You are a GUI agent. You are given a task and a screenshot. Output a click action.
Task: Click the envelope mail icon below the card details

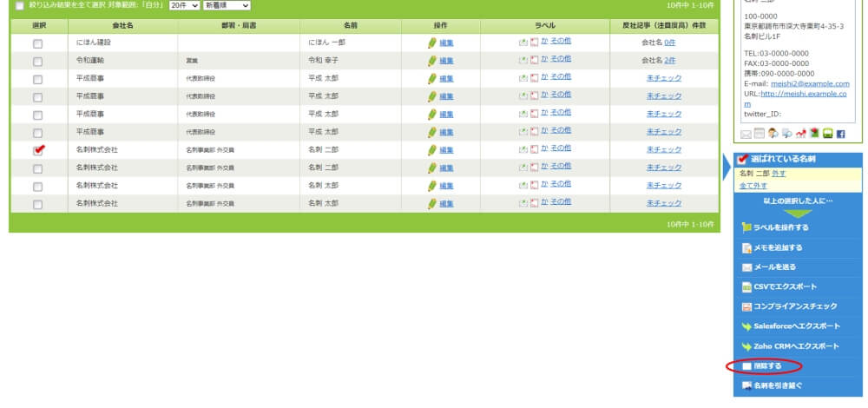click(746, 134)
